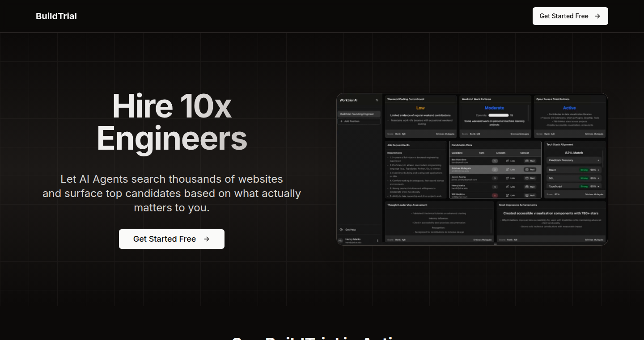Click Mail button in Henry Marks candidate row
The height and width of the screenshot is (340, 644).
coord(530,187)
